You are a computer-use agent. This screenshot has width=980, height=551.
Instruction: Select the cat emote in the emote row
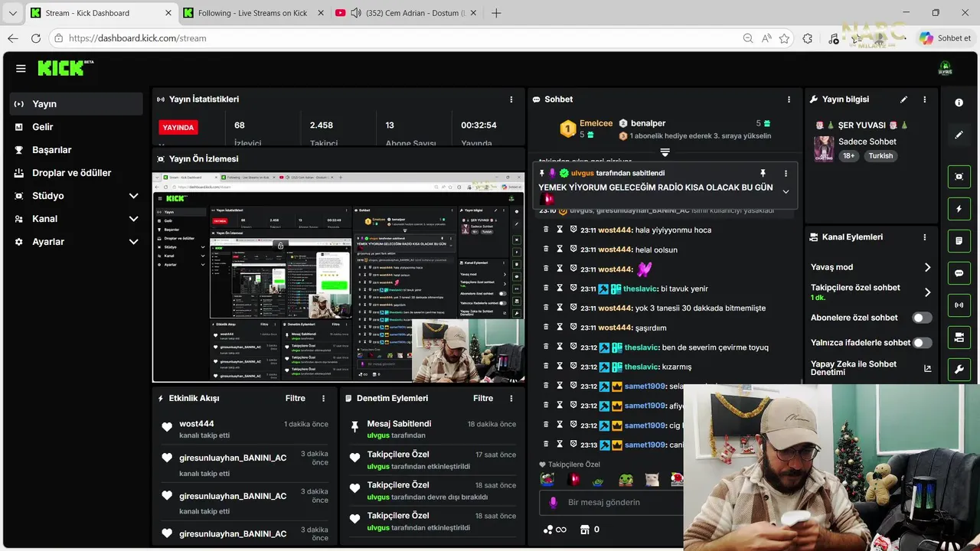[652, 479]
